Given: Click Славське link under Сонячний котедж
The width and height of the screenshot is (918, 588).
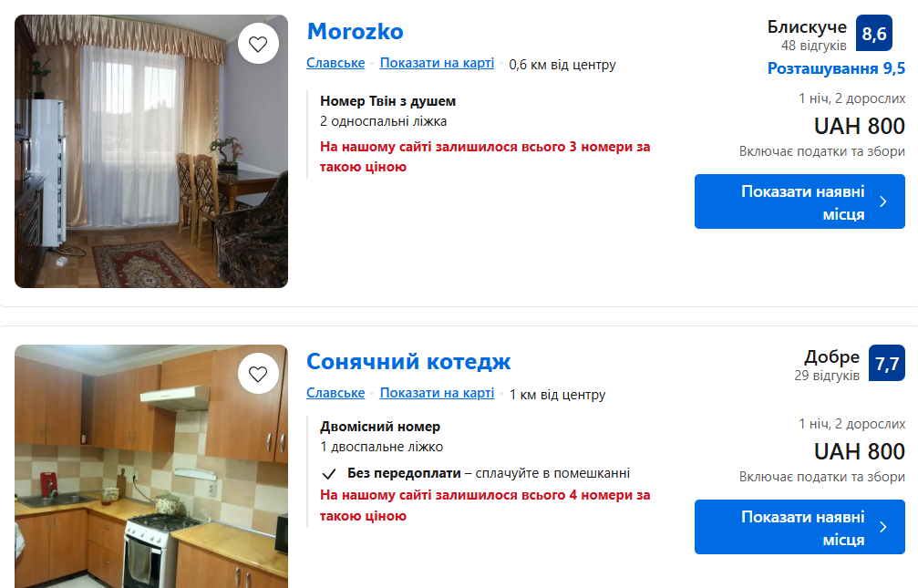Looking at the screenshot, I should coord(335,393).
